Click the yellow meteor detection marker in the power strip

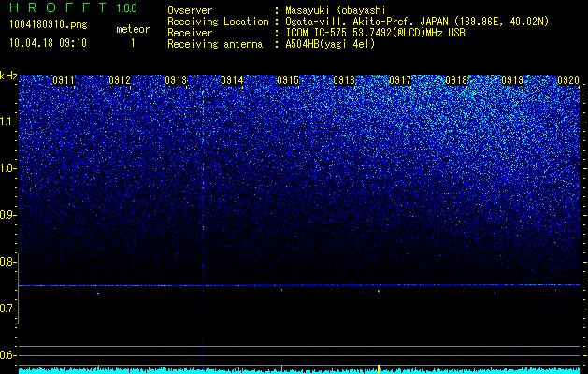pyautogui.click(x=379, y=369)
